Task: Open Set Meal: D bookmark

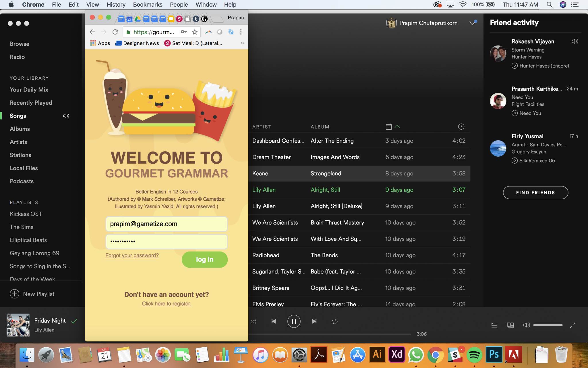Action: click(193, 43)
